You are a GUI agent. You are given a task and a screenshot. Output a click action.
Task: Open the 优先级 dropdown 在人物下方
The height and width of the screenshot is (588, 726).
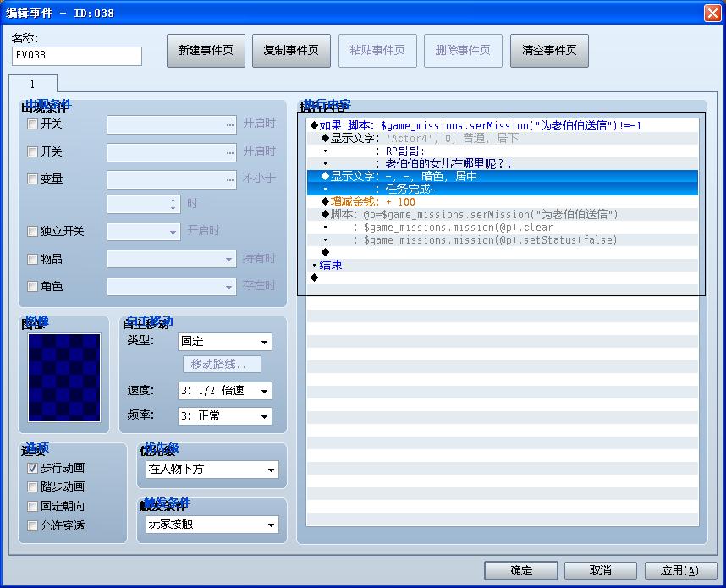(212, 470)
